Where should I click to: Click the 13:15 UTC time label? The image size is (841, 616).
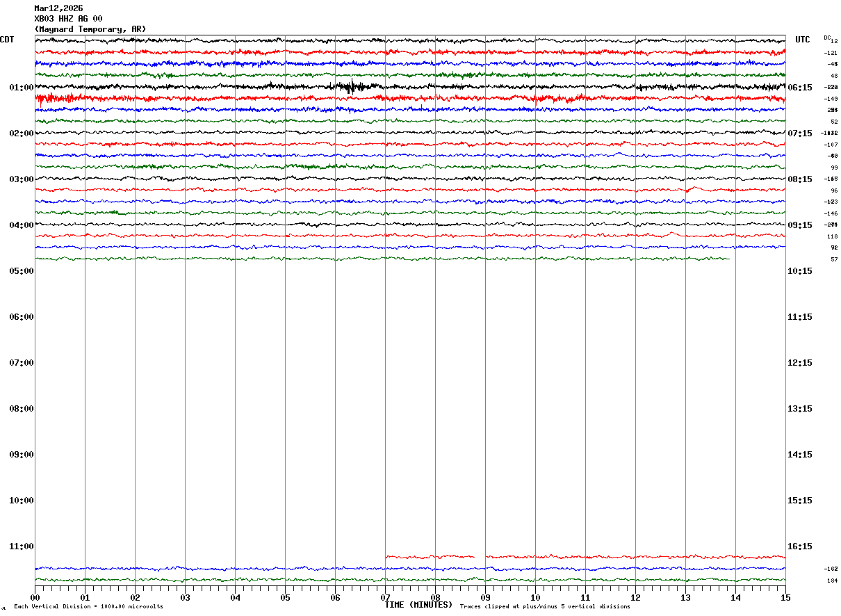click(800, 409)
